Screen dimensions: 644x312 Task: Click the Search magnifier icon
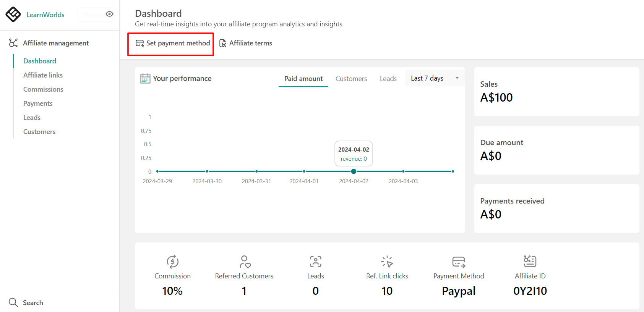click(13, 302)
